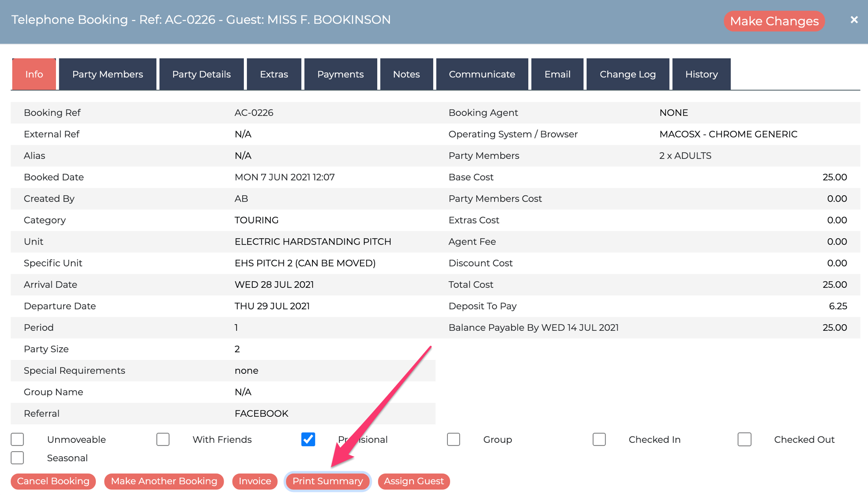The height and width of the screenshot is (495, 868).
Task: Switch to the Party Details tab
Action: pyautogui.click(x=201, y=74)
